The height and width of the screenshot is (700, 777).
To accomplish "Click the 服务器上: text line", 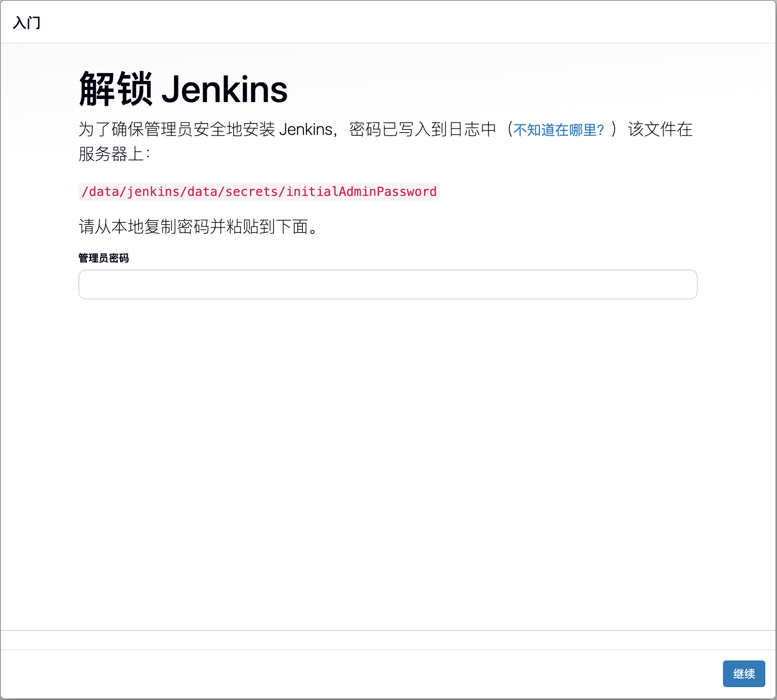I will coord(114,154).
